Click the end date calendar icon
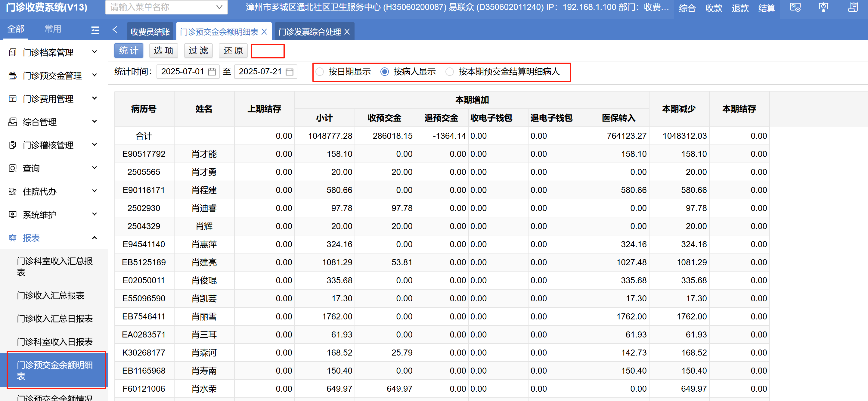Image resolution: width=868 pixels, height=401 pixels. click(x=289, y=72)
